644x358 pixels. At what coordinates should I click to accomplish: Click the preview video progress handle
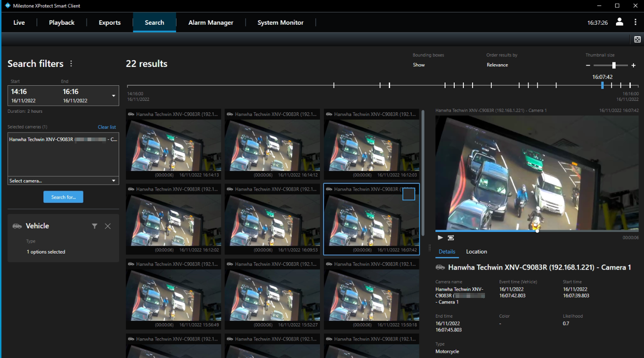tap(537, 231)
